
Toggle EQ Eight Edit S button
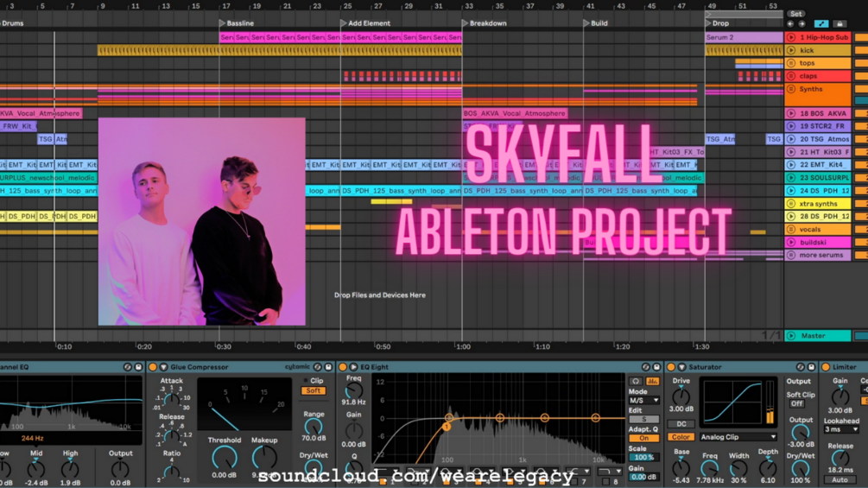643,420
